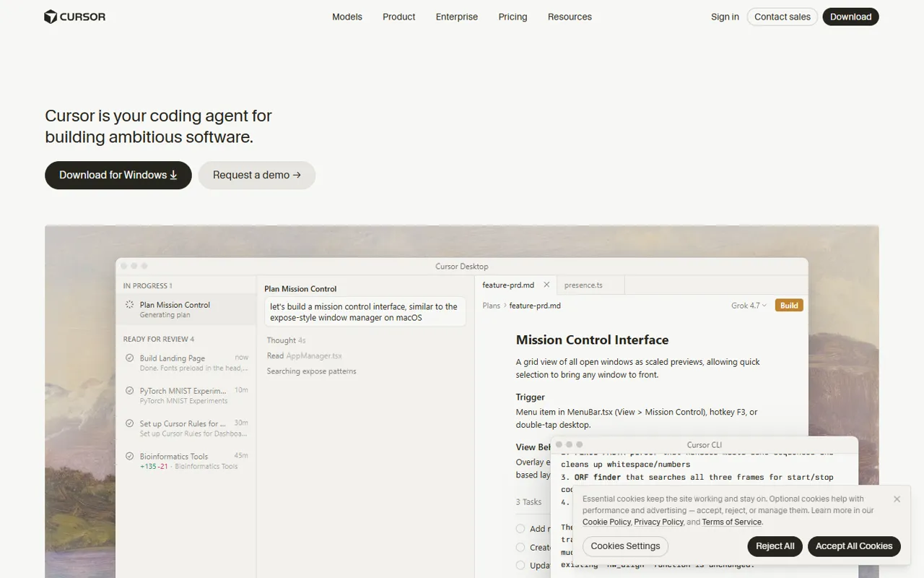Open the Cookie Policy link

[606, 522]
